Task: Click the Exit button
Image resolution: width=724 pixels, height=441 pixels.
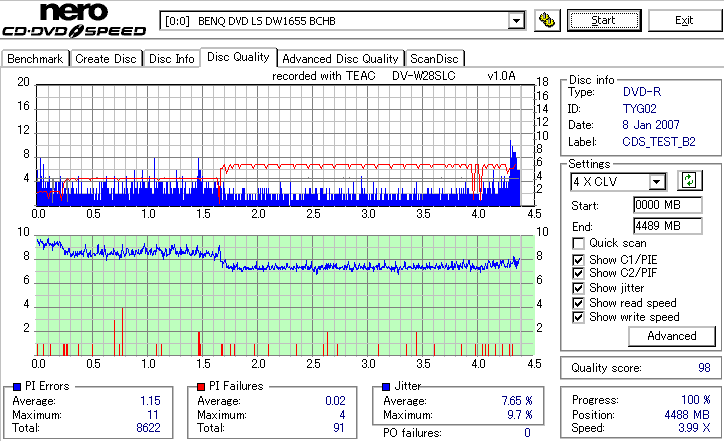Action: tap(684, 20)
